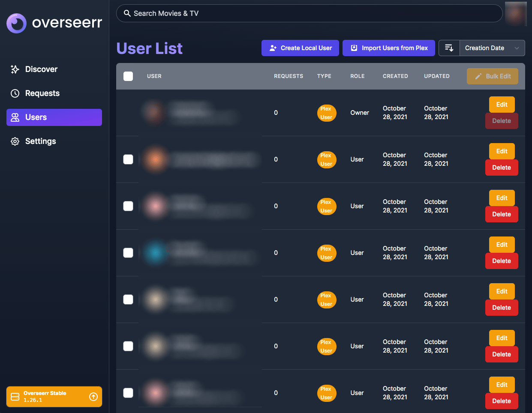Viewport: 532px width, 413px height.
Task: Select the last visible user row checkbox
Action: point(128,393)
